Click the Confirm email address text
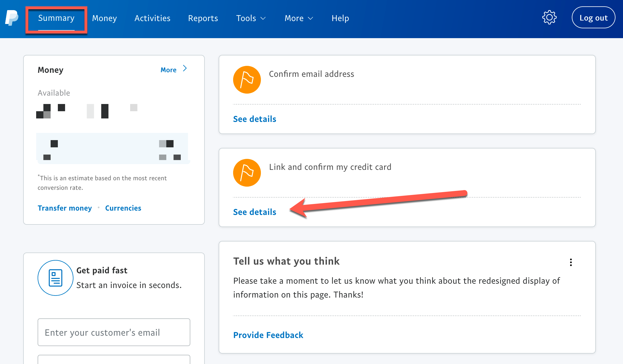This screenshot has width=623, height=364. 311,74
